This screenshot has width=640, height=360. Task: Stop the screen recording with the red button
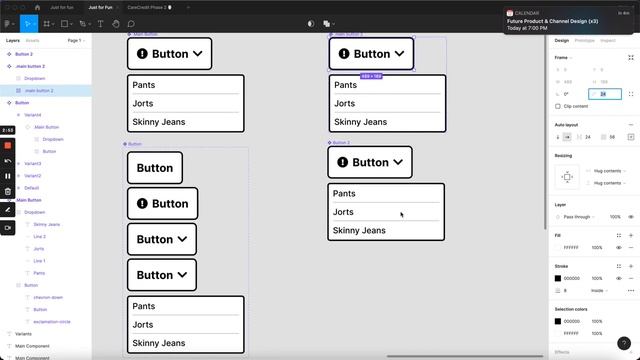click(8, 145)
